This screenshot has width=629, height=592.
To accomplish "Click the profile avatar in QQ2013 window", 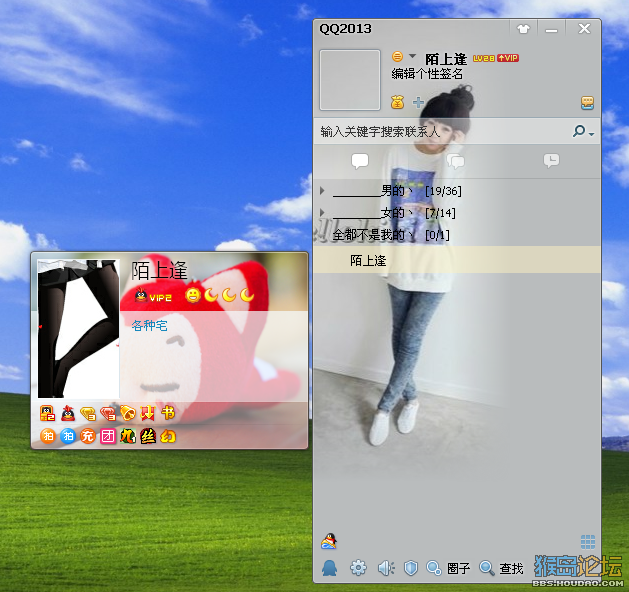I will tap(350, 80).
